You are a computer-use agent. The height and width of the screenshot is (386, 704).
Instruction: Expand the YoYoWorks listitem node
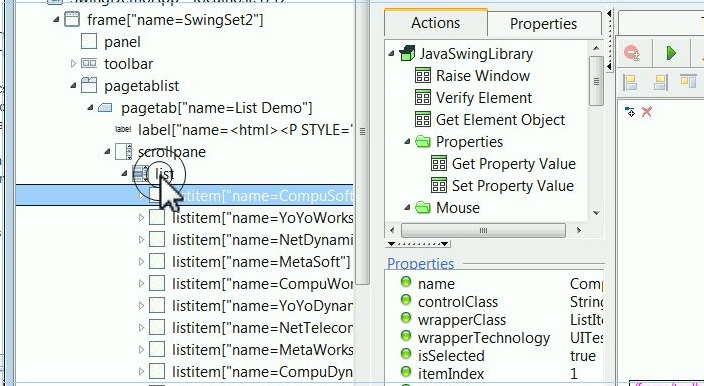tap(141, 218)
